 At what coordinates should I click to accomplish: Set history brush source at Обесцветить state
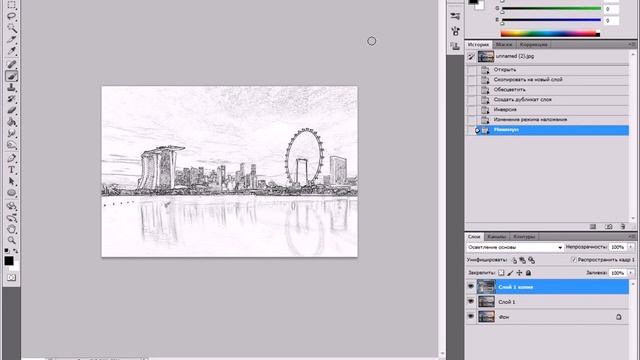point(471,90)
